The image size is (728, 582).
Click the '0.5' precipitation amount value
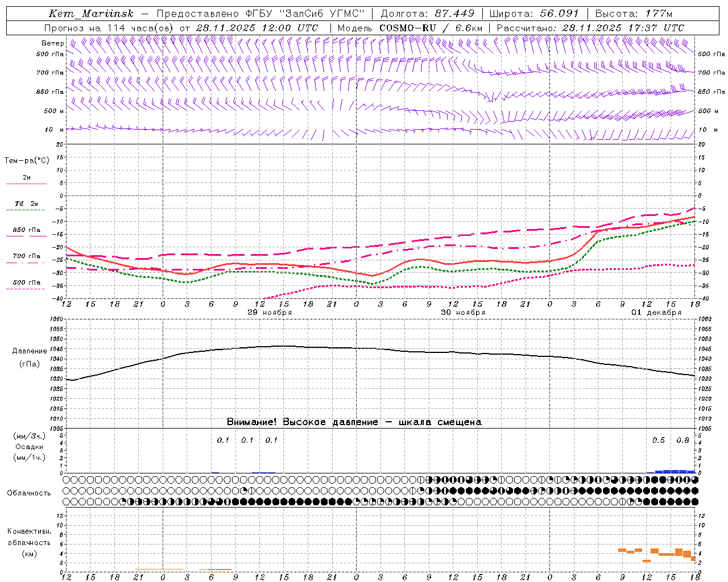(659, 440)
